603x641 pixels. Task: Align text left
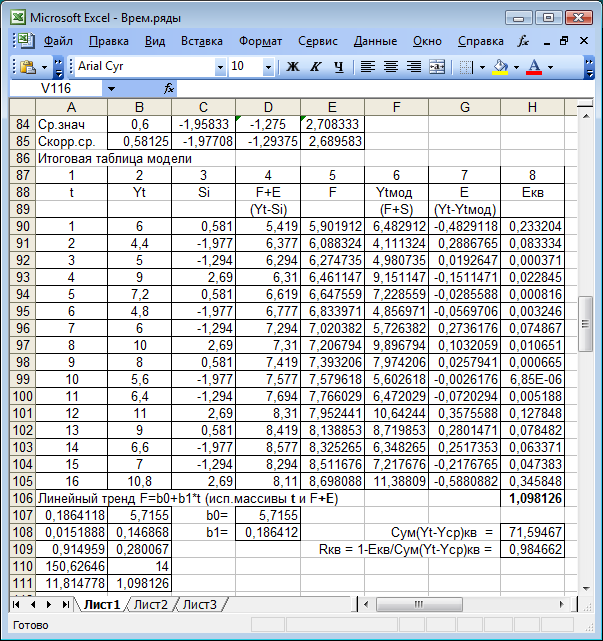(x=368, y=67)
